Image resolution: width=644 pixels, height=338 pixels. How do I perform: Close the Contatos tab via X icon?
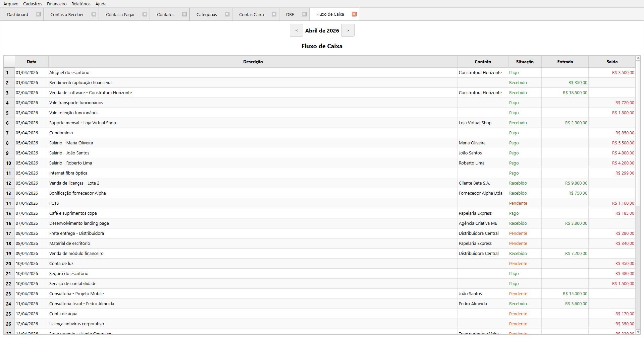tap(184, 14)
